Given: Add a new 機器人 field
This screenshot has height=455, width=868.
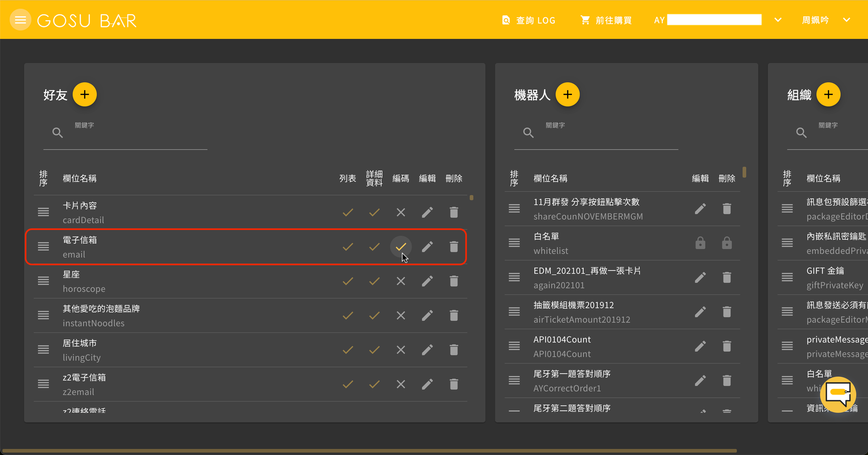Looking at the screenshot, I should tap(568, 95).
